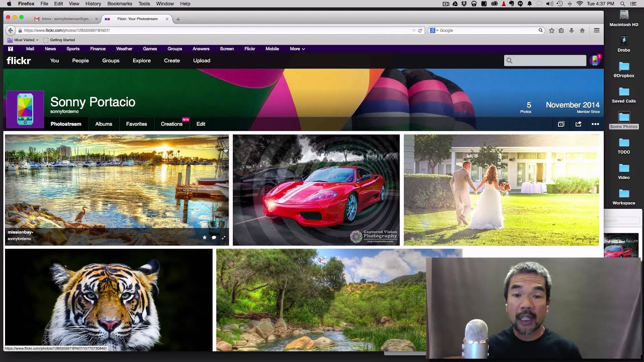Open the tiger photo thumbnail

pyautogui.click(x=109, y=300)
